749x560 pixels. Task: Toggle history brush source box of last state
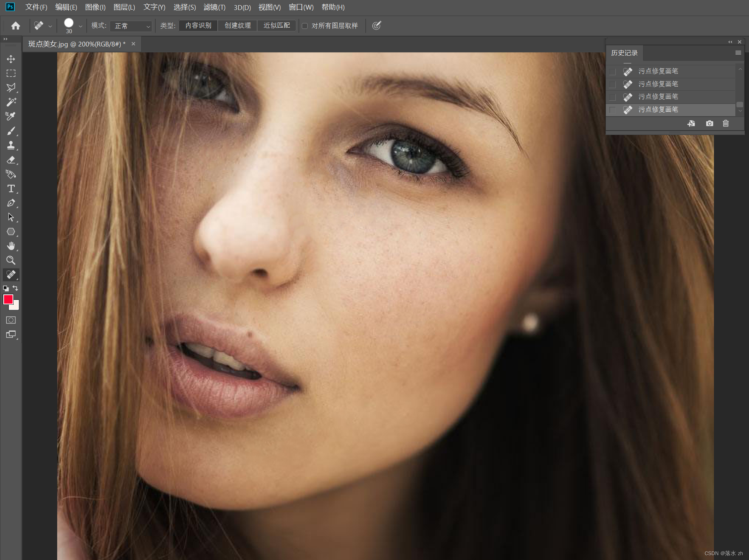tap(612, 110)
